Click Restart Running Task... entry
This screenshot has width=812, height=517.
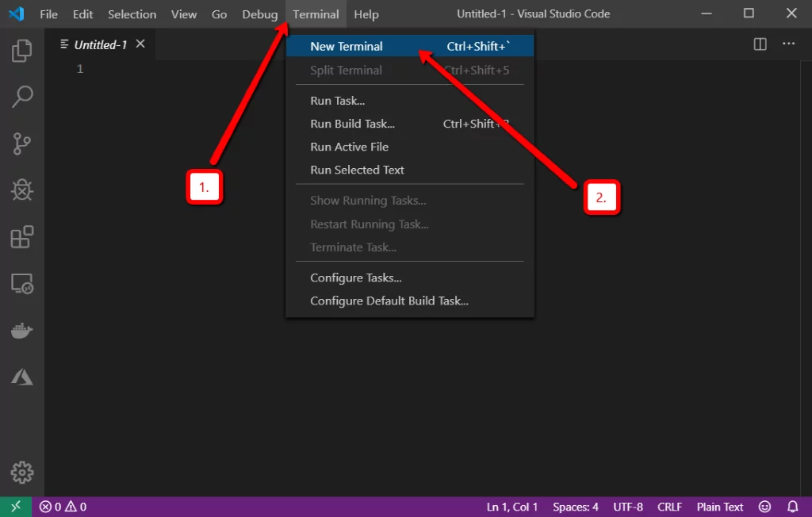click(410, 224)
